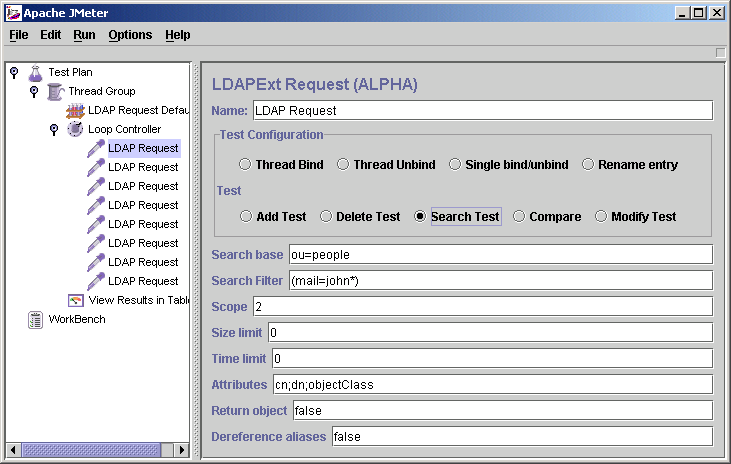The image size is (731, 464).
Task: Open the Options menu
Action: [130, 35]
